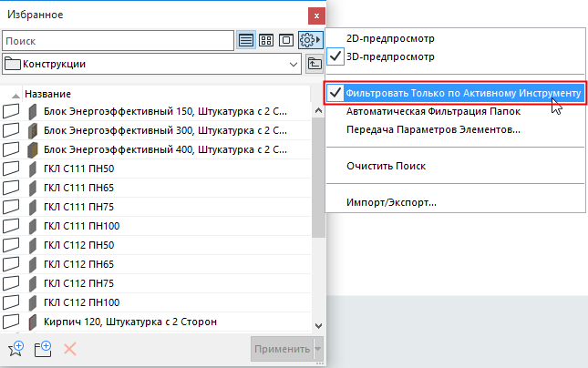Image resolution: width=588 pixels, height=368 pixels.
Task: Click wall tool icon of ГКЛ С112 ПН65
Action: (11, 264)
